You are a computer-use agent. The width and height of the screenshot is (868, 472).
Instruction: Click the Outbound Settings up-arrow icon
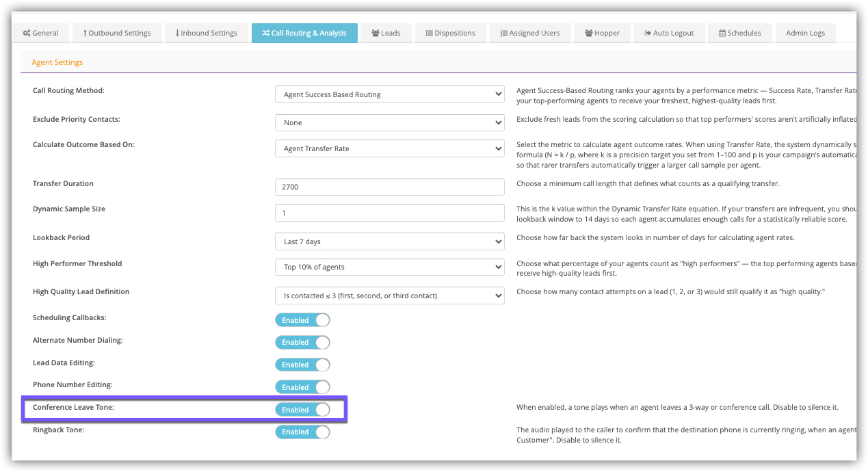[85, 33]
